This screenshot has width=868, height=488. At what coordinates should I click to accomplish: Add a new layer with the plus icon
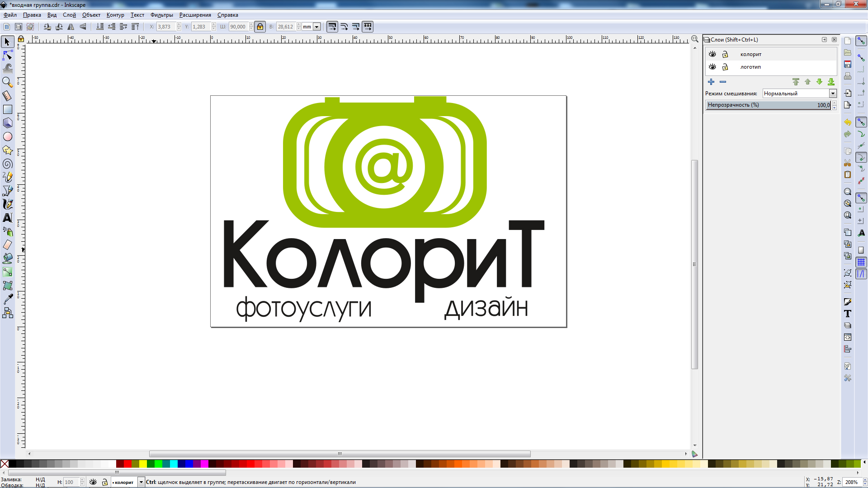711,82
